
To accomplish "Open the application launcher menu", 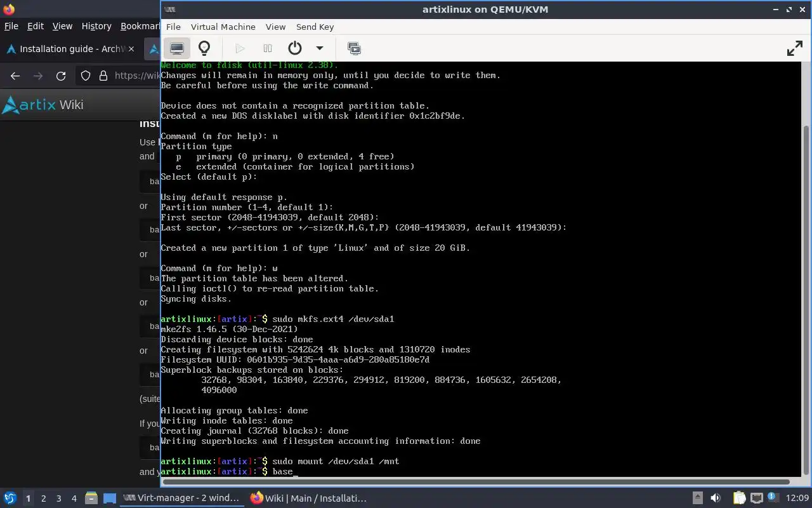I will [10, 498].
